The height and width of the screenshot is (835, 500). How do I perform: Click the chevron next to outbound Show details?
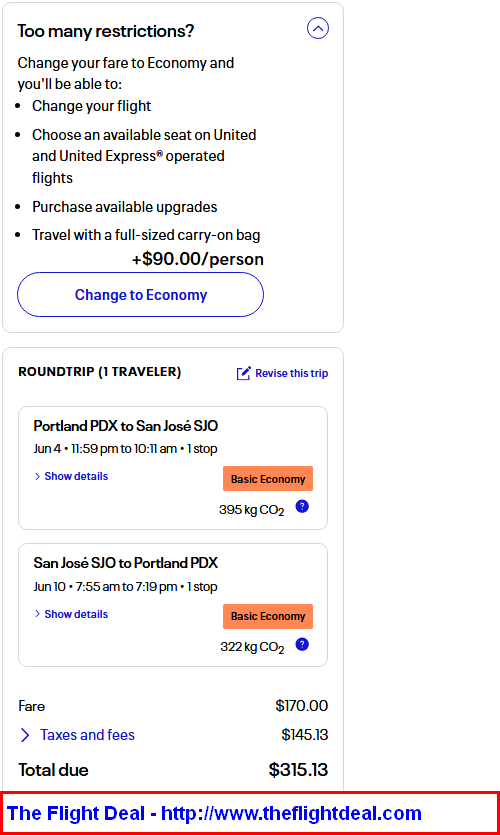[x=37, y=477]
